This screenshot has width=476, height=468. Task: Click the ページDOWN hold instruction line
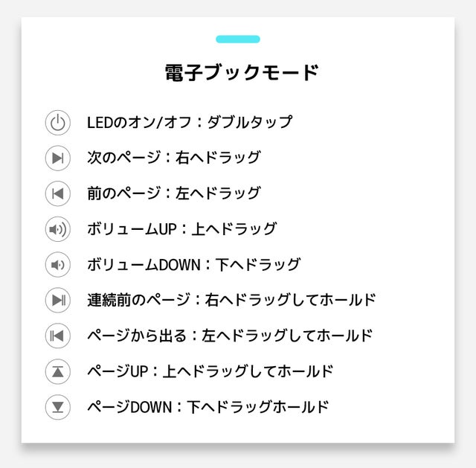tap(208, 406)
